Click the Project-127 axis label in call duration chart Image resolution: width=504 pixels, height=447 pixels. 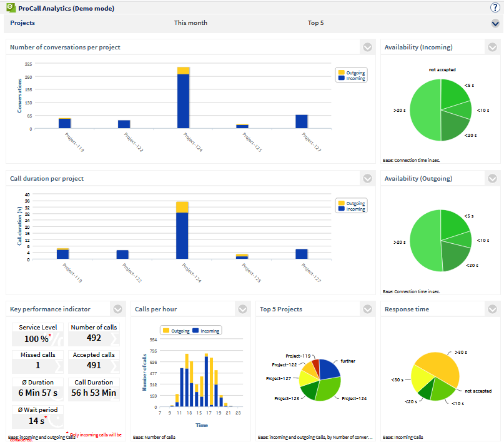[311, 273]
